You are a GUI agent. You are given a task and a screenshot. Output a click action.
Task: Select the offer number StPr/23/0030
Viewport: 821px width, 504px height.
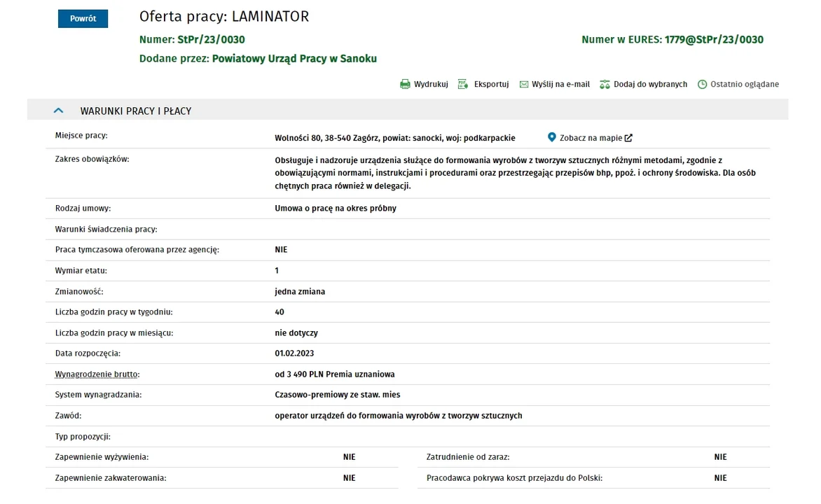[x=211, y=39]
